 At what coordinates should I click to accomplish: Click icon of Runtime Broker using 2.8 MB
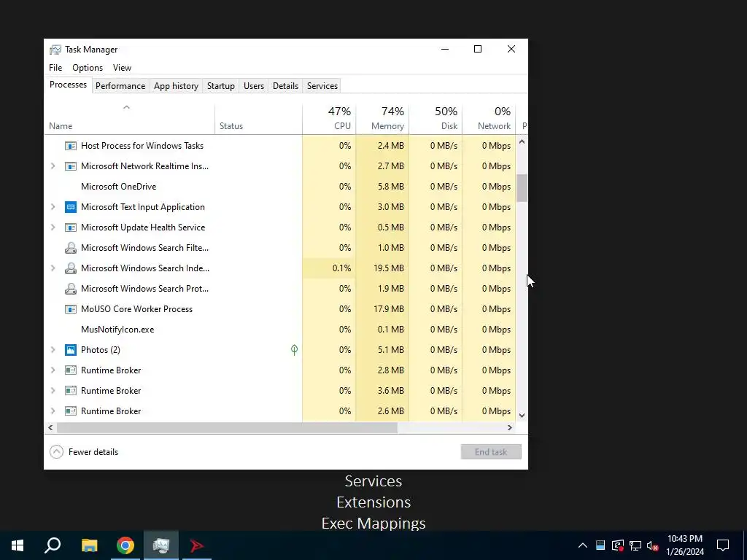coord(71,370)
